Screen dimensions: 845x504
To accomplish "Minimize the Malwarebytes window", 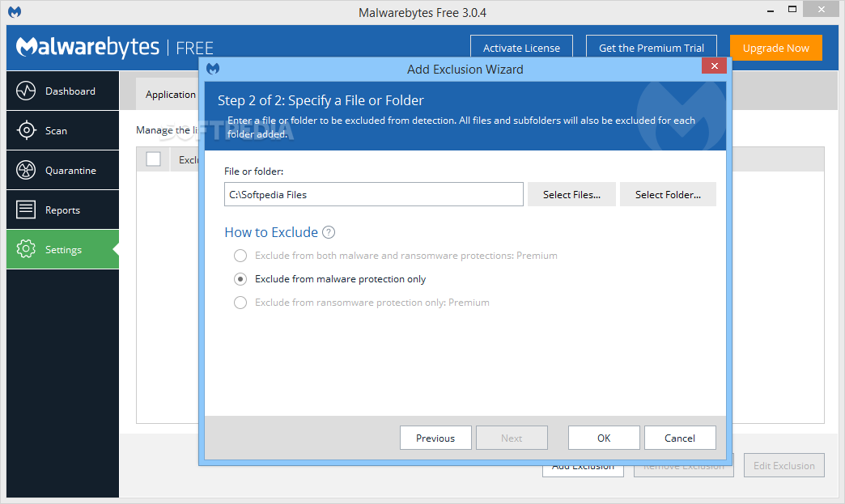I will 770,10.
